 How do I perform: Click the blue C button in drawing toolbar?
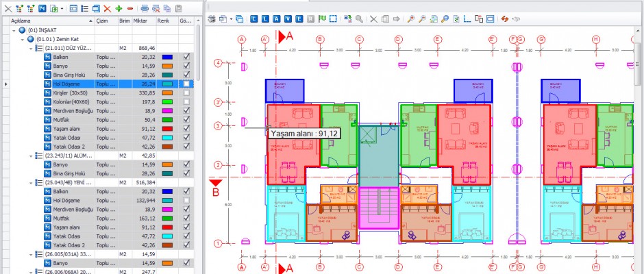(254, 18)
